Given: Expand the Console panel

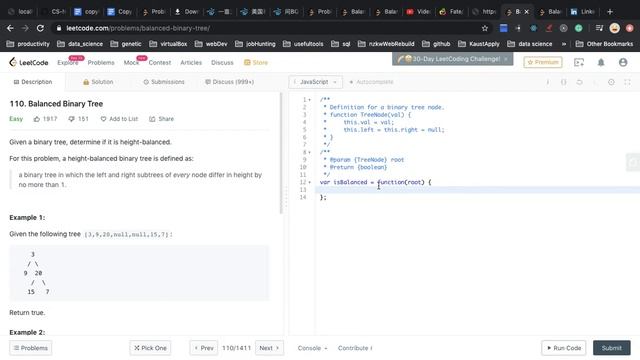Looking at the screenshot, I should tap(312, 348).
